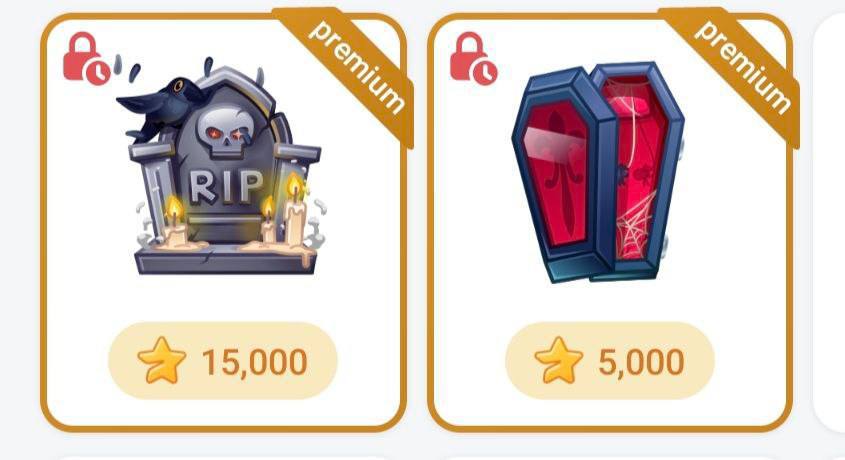Click the red lock icon on tombstone card
The width and height of the screenshot is (845, 460).
(x=86, y=58)
